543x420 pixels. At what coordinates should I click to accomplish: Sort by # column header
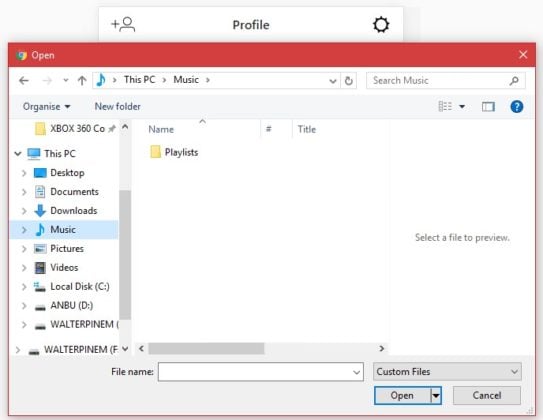pyautogui.click(x=268, y=129)
